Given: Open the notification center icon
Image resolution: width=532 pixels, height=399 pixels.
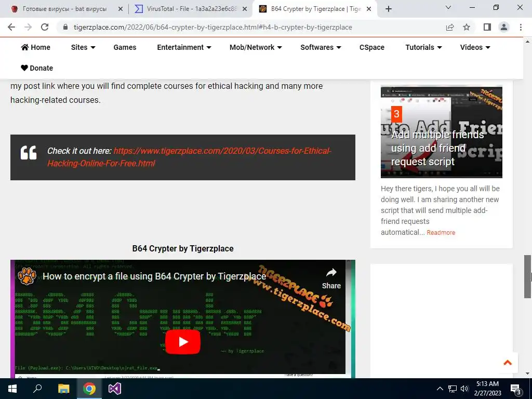Looking at the screenshot, I should tap(516, 389).
